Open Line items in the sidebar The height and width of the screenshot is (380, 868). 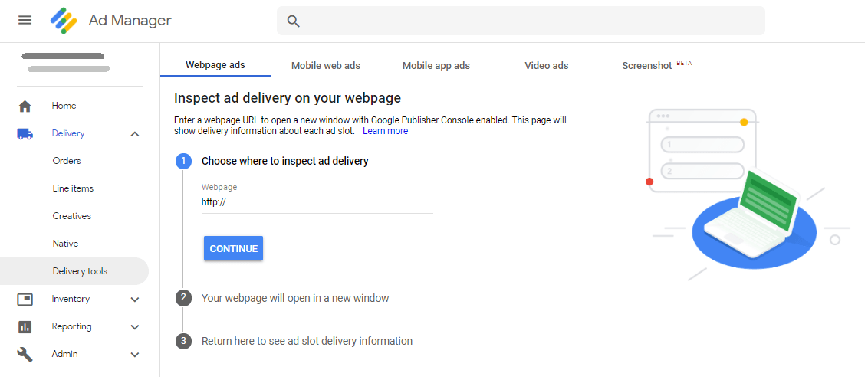point(73,188)
